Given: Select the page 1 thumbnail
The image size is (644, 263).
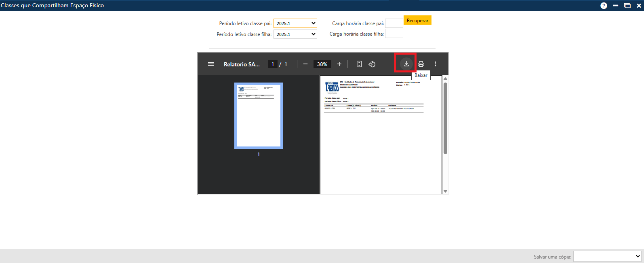Looking at the screenshot, I should 259,116.
